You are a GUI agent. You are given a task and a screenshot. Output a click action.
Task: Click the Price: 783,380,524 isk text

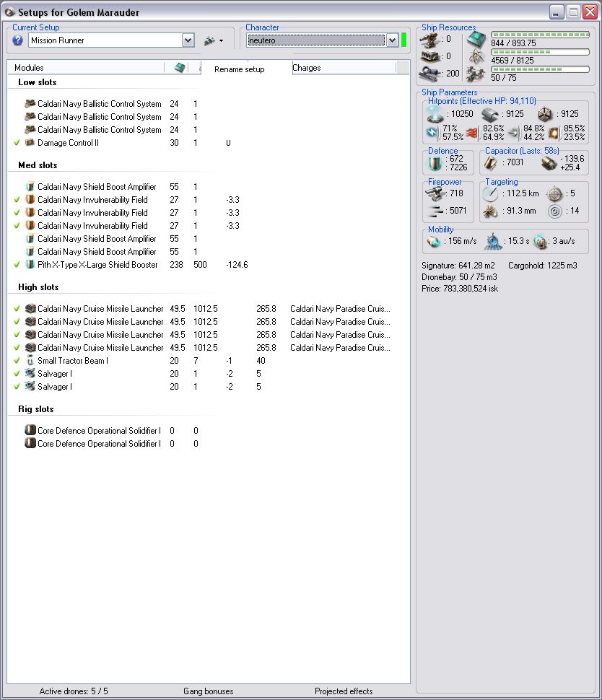click(x=460, y=289)
